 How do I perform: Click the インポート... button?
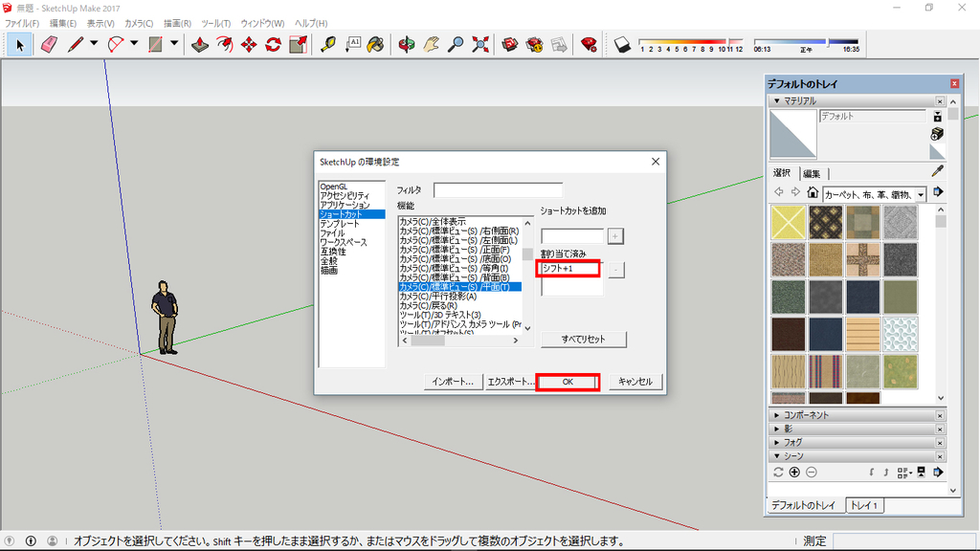[x=453, y=382]
